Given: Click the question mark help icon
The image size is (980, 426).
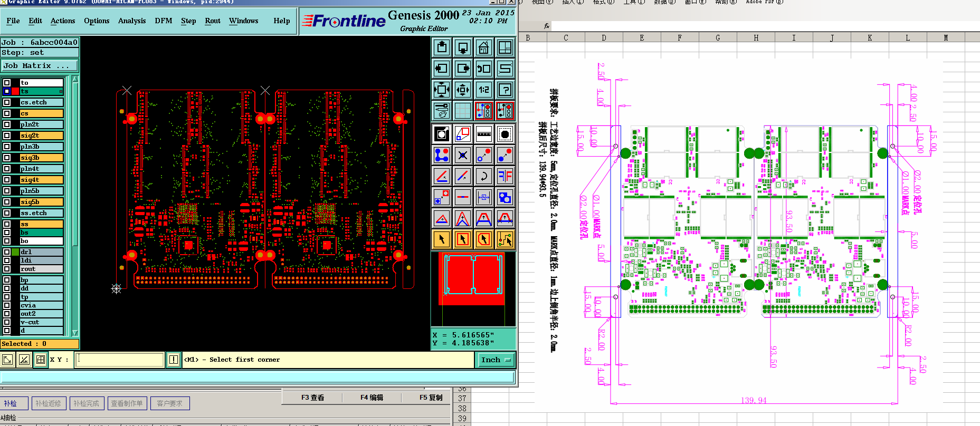Looking at the screenshot, I should pyautogui.click(x=505, y=90).
